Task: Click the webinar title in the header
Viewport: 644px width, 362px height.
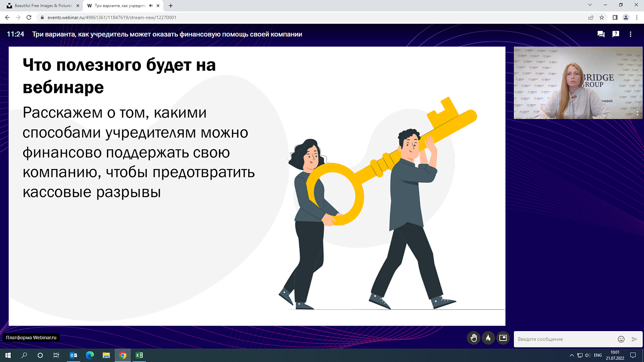Action: pyautogui.click(x=167, y=34)
